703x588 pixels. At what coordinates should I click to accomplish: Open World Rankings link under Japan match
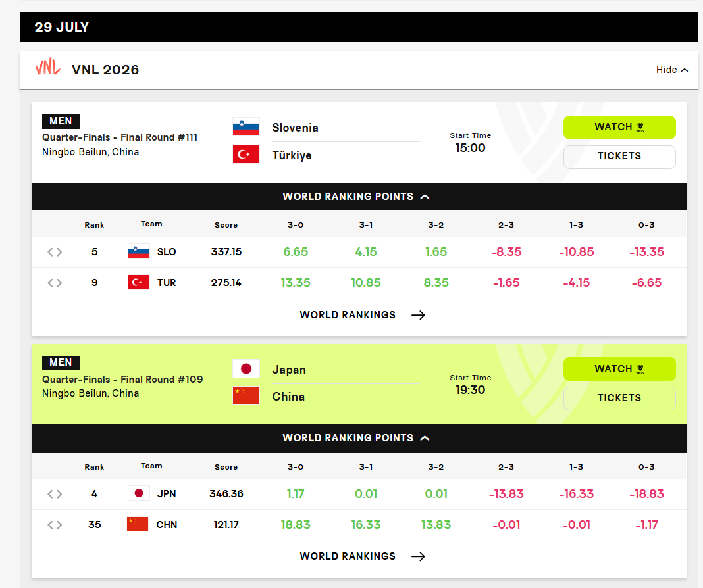[x=362, y=556]
